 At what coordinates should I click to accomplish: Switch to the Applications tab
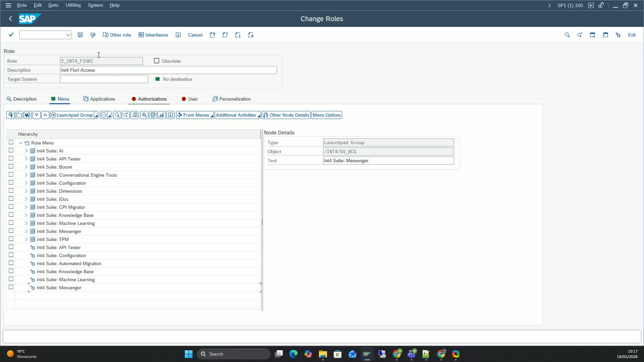click(x=99, y=99)
